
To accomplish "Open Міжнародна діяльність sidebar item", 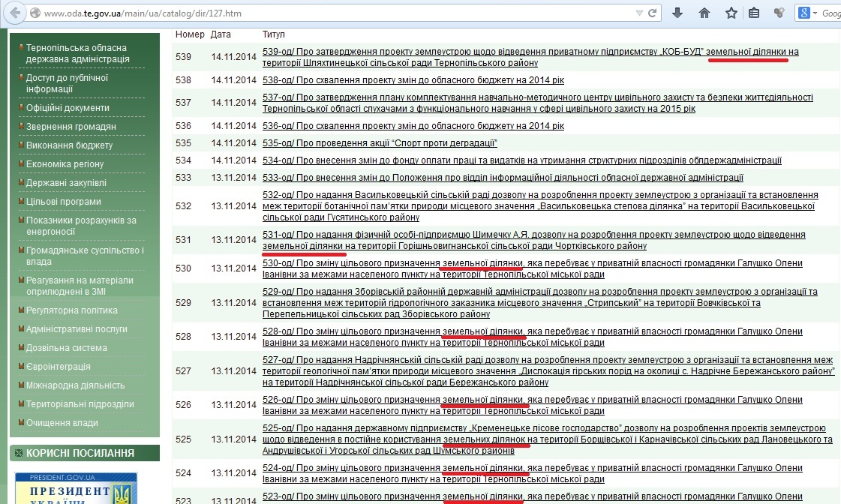I will tap(75, 385).
